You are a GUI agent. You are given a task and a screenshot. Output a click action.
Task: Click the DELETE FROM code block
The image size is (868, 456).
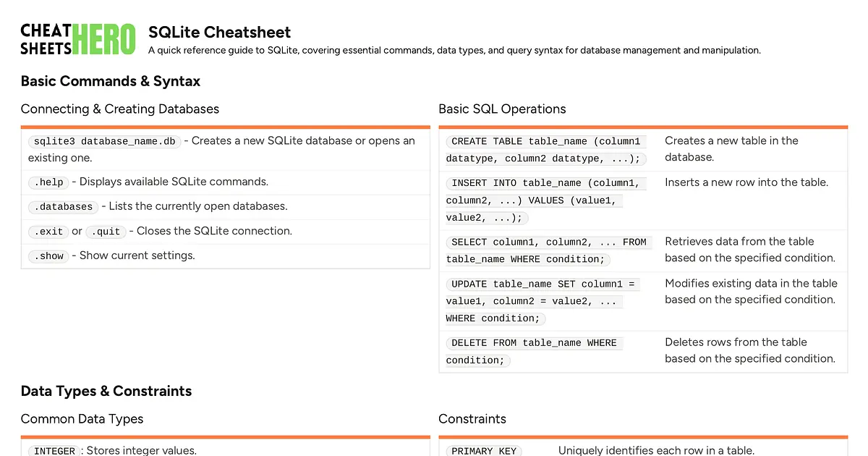pos(534,351)
